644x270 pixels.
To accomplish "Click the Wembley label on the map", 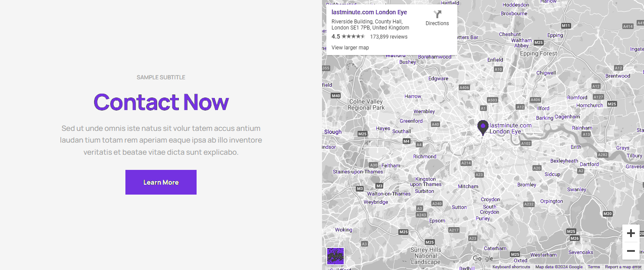I will click(424, 111).
